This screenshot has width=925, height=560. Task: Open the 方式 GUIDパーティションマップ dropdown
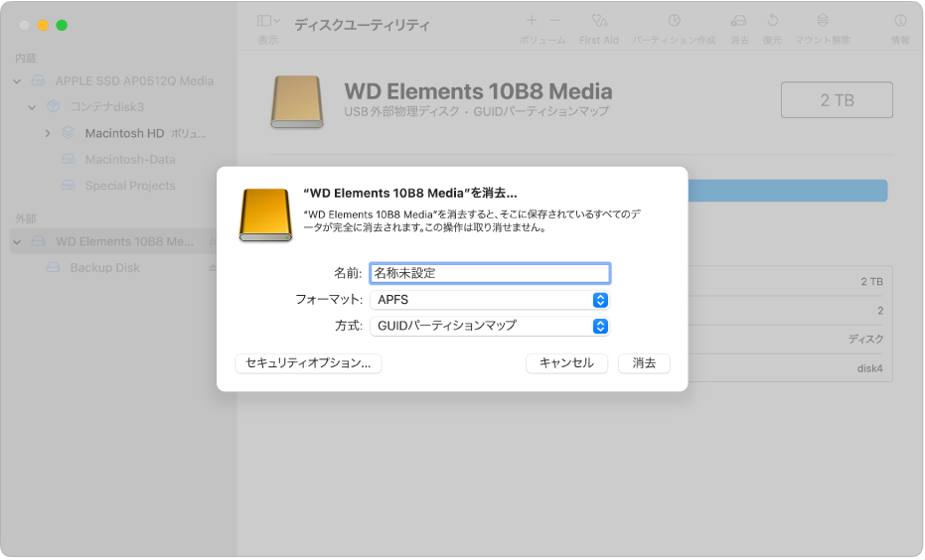coord(490,326)
